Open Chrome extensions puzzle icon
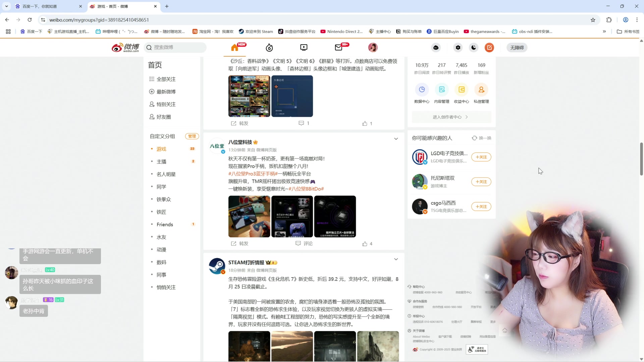This screenshot has width=644, height=362. click(609, 20)
